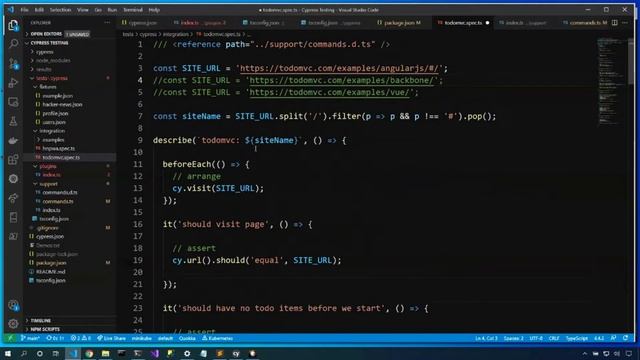Open Windows Start menu
The height and width of the screenshot is (360, 640).
[x=8, y=353]
